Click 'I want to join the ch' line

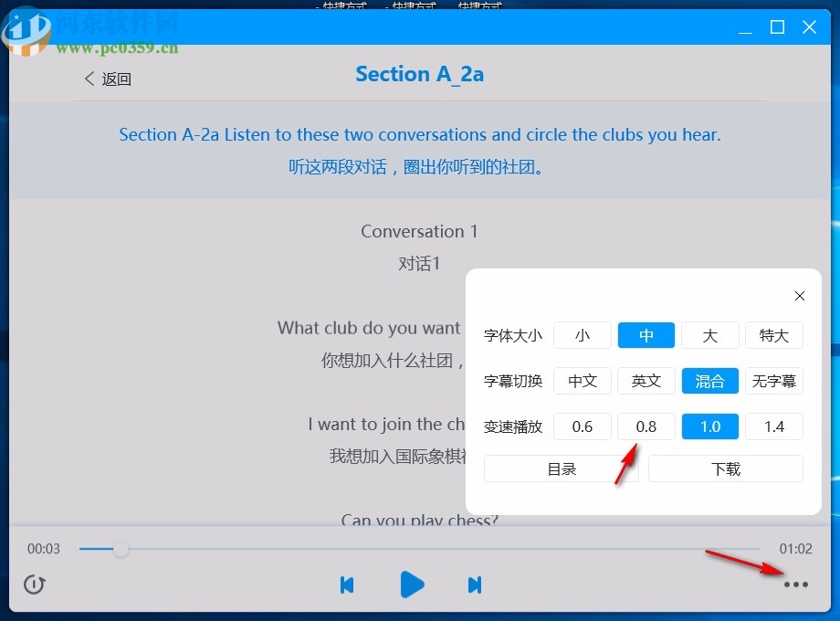click(x=386, y=425)
